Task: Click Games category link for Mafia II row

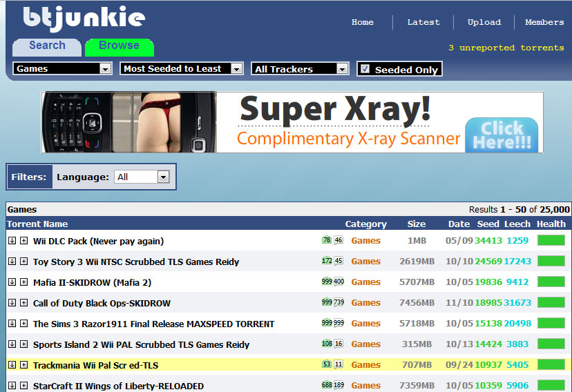Action: (x=366, y=282)
